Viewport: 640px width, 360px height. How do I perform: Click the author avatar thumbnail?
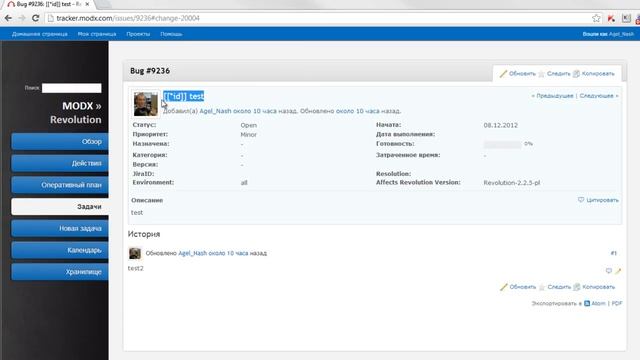click(145, 104)
